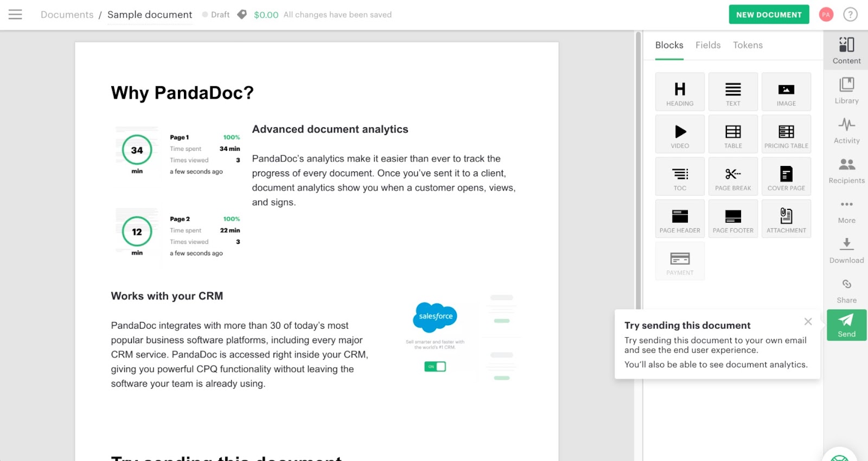868x461 pixels.
Task: Click the Draft status label
Action: tap(216, 15)
